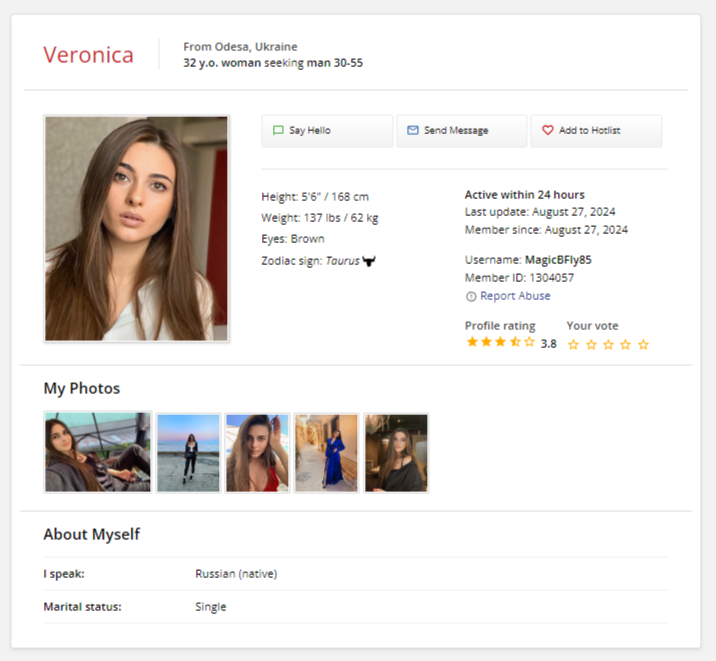Vote five stars under Your vote

pyautogui.click(x=643, y=344)
